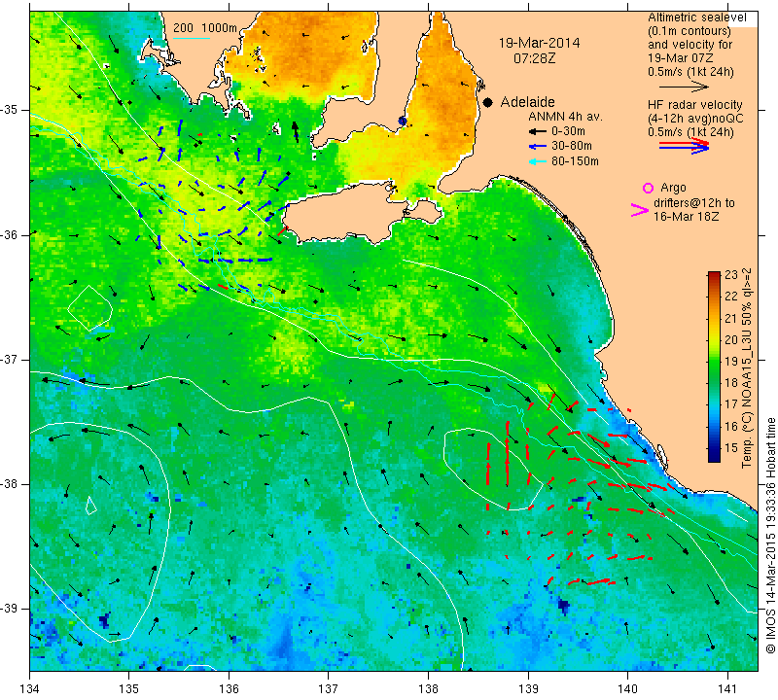Click the 19-Mar-2014 date label

(x=539, y=43)
